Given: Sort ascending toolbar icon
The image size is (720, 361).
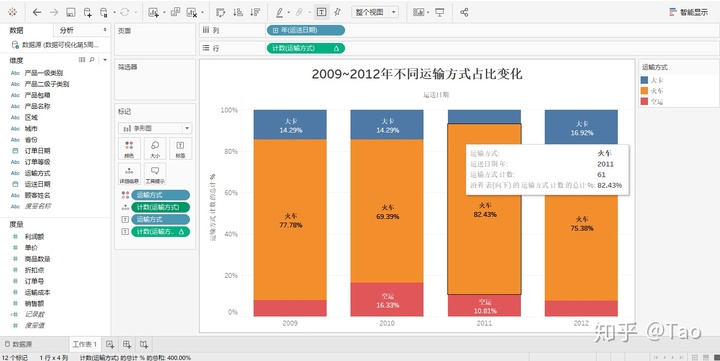Looking at the screenshot, I should click(237, 12).
